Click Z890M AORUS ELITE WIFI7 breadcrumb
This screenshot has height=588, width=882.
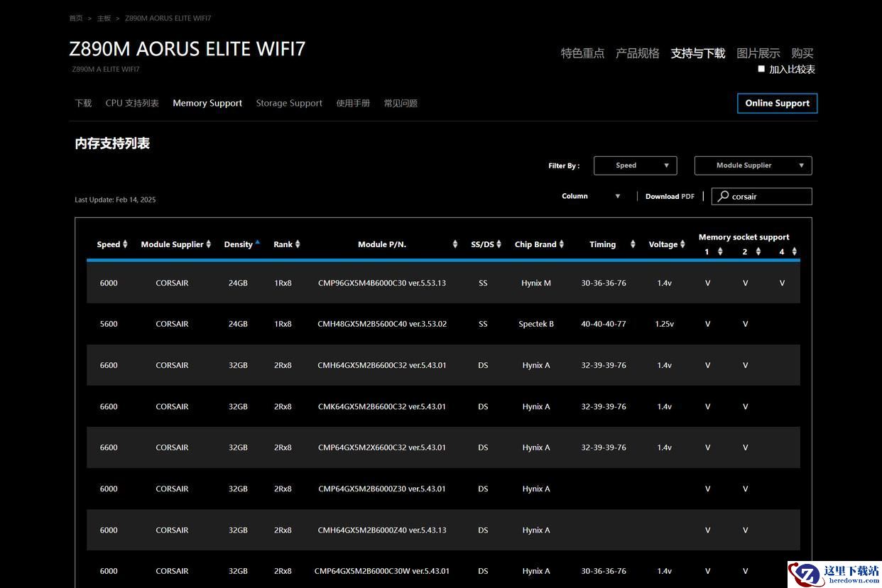tap(168, 18)
